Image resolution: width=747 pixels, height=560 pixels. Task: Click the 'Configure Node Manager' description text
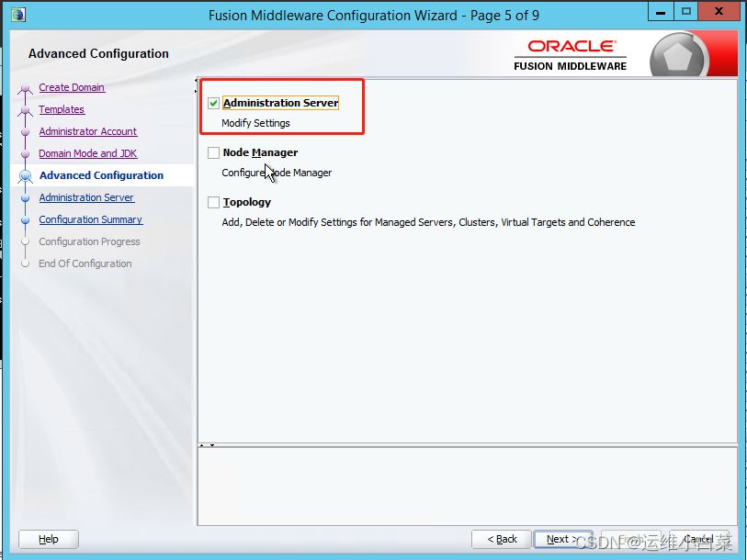pyautogui.click(x=277, y=173)
